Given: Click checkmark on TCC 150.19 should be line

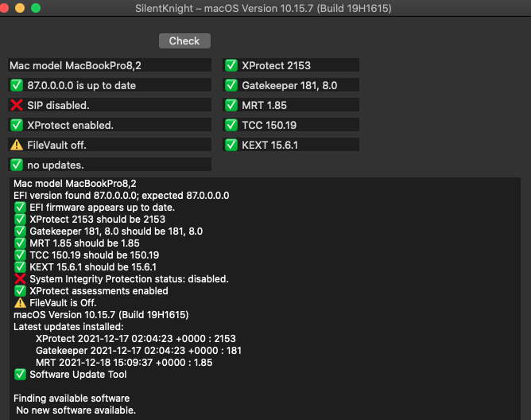Looking at the screenshot, I should pyautogui.click(x=21, y=255).
